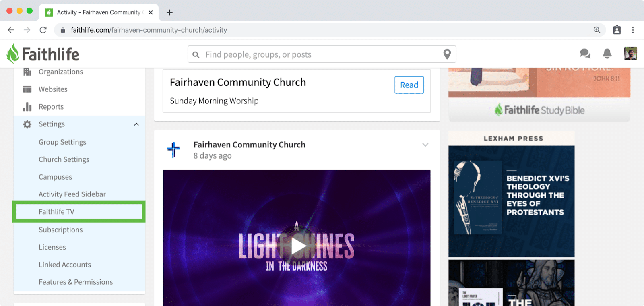Screen dimensions: 644x306
Task: Open Websites in sidebar
Action: point(53,89)
